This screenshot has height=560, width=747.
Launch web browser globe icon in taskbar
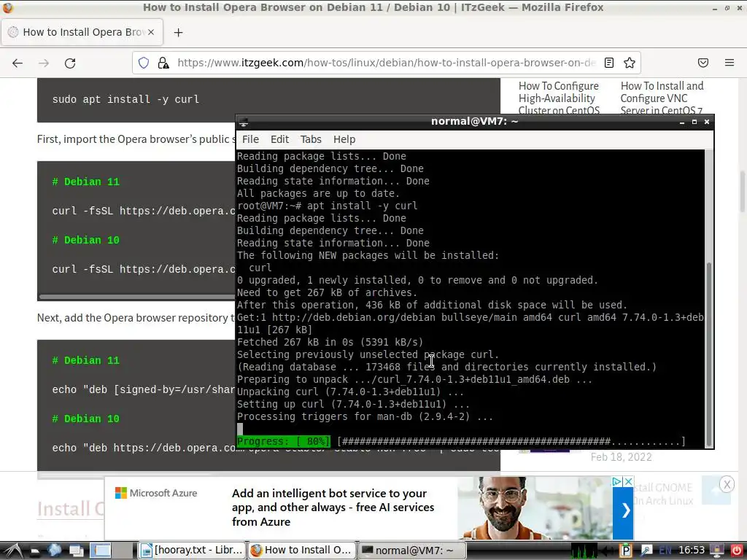[x=55, y=551]
